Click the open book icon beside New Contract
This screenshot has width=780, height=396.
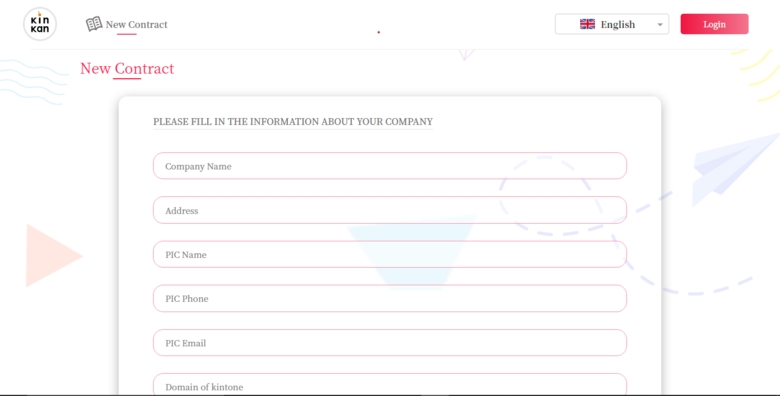tap(94, 23)
